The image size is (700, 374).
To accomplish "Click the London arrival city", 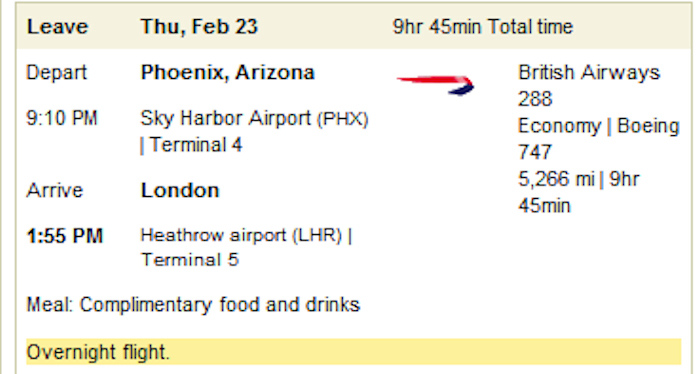I will pyautogui.click(x=180, y=191).
